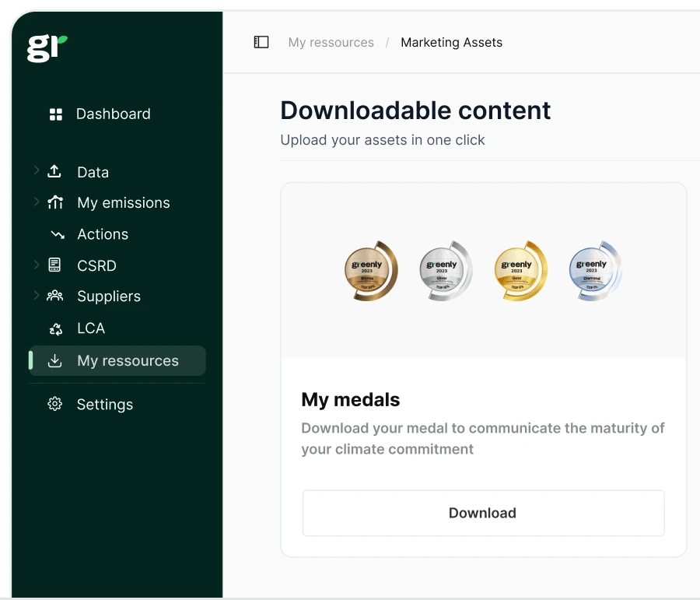
Task: Download the medals
Action: click(x=484, y=513)
